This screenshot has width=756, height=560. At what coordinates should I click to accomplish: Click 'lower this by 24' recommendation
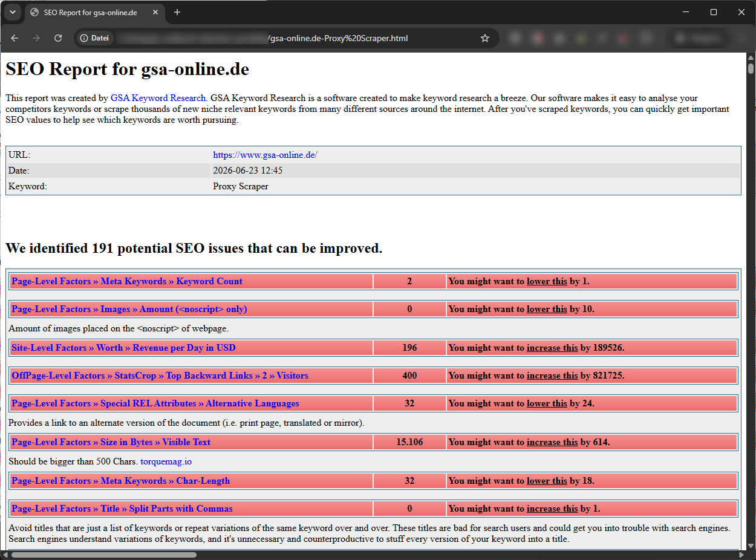click(x=521, y=403)
